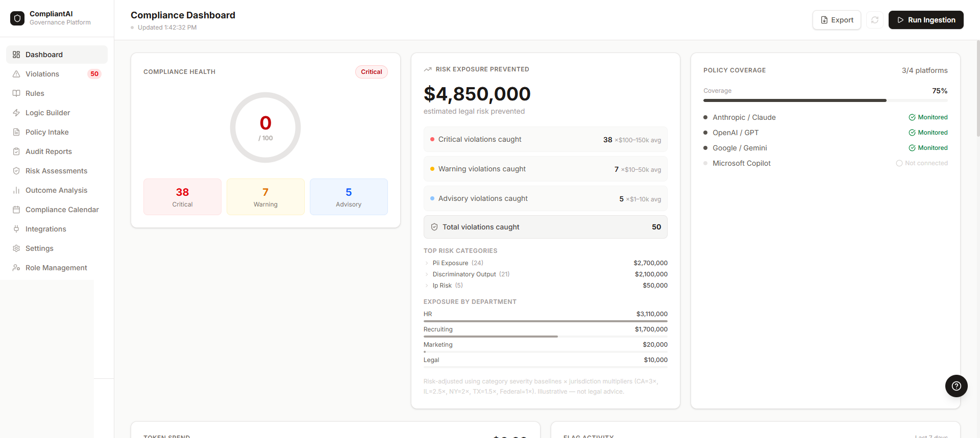Open Outcome Analysis from sidebar

click(57, 190)
